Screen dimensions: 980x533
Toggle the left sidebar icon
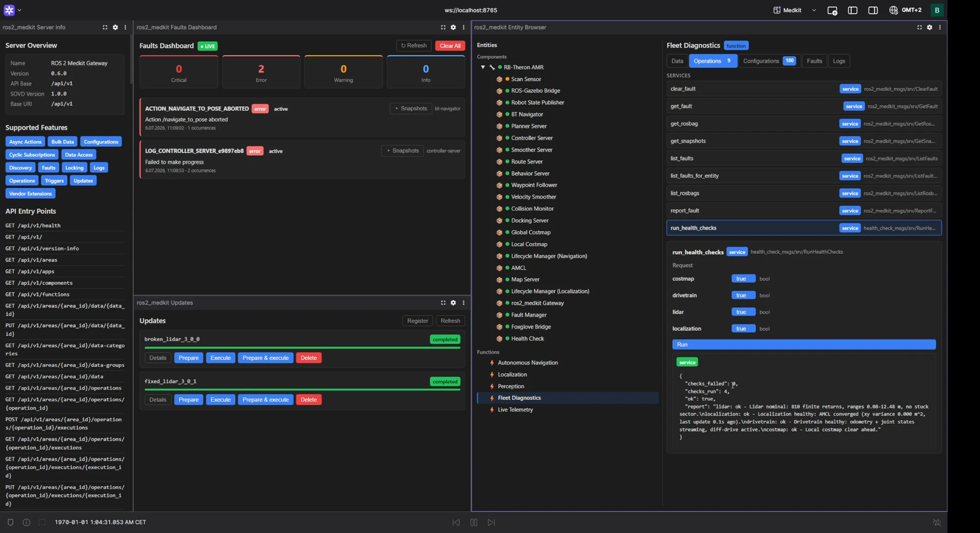[852, 10]
